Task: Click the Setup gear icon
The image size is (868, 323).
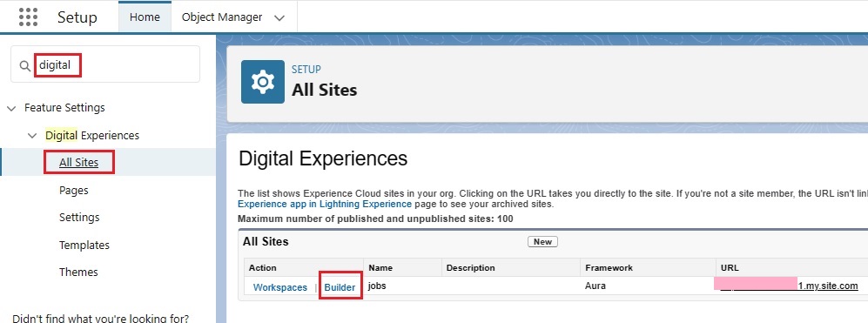Action: 263,82
